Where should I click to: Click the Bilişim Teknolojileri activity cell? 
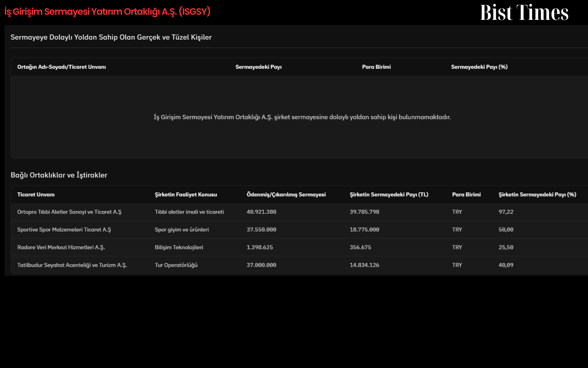179,247
